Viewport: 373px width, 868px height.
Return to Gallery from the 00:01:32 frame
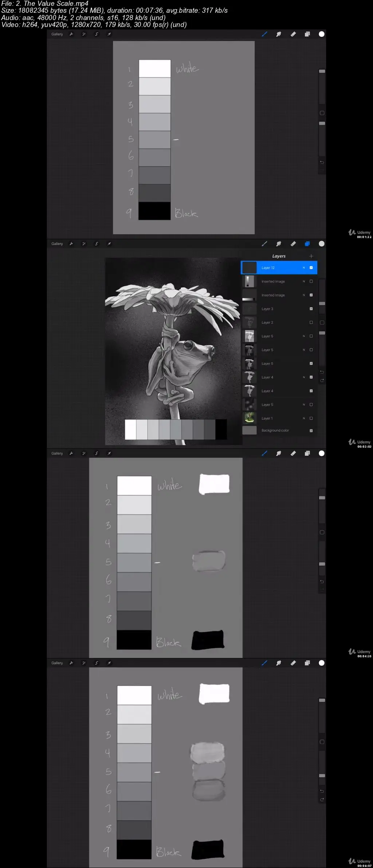[57, 34]
